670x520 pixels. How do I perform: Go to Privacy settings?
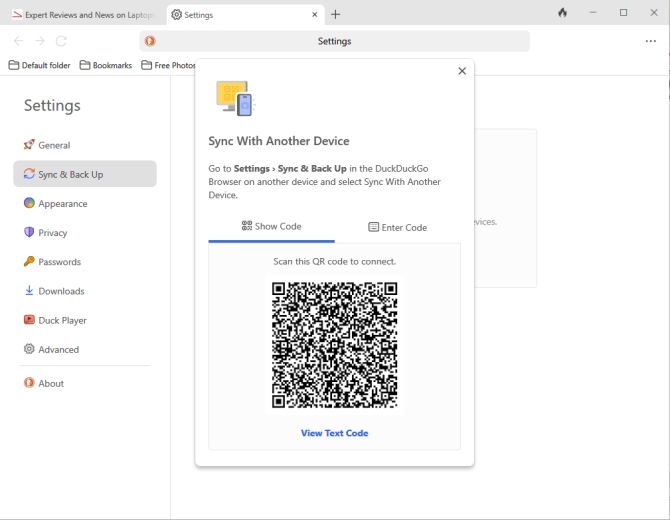tap(52, 232)
